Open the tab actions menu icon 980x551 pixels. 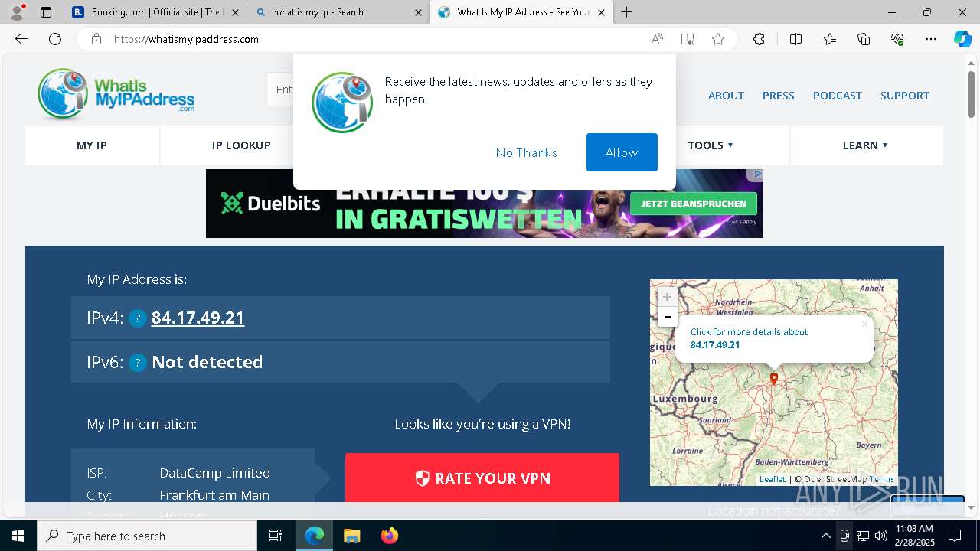click(x=46, y=12)
